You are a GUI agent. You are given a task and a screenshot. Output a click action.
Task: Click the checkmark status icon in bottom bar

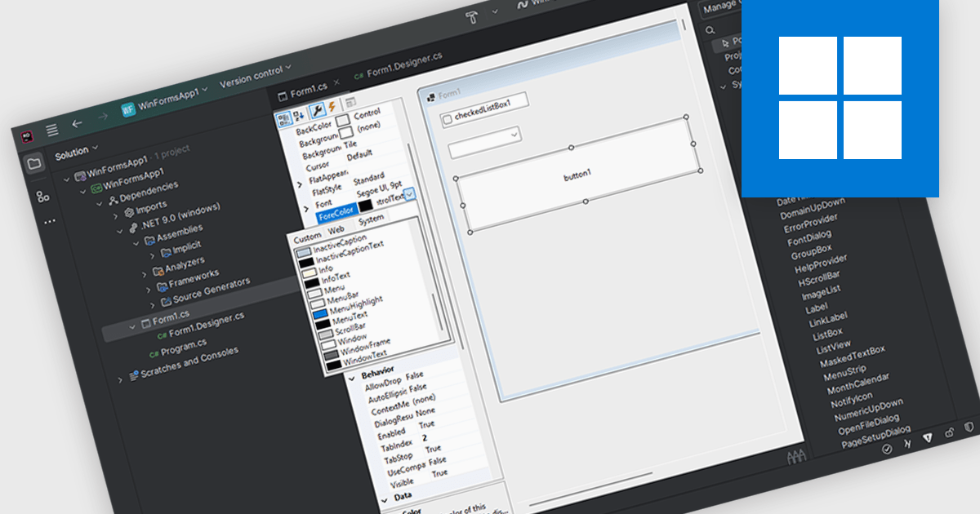pos(887,449)
